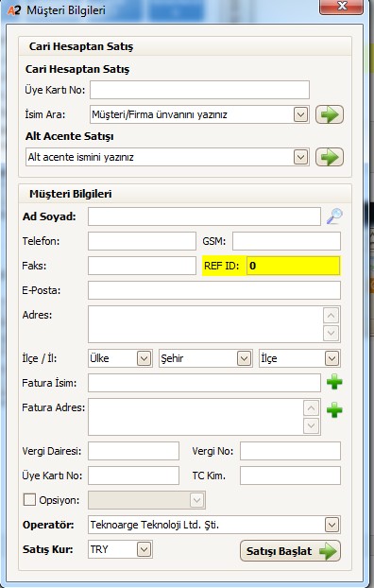The width and height of the screenshot is (374, 588).
Task: Click Adres scrollbar up arrow
Action: tap(331, 316)
